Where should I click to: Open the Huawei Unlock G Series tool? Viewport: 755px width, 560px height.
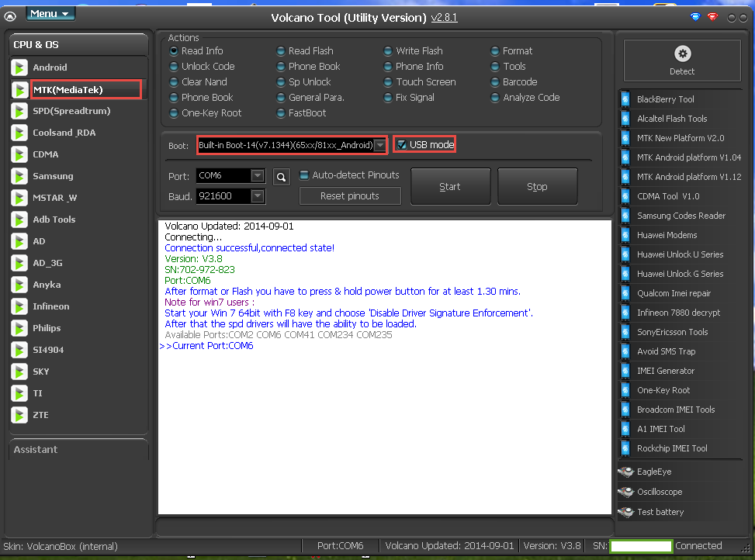[x=680, y=274]
